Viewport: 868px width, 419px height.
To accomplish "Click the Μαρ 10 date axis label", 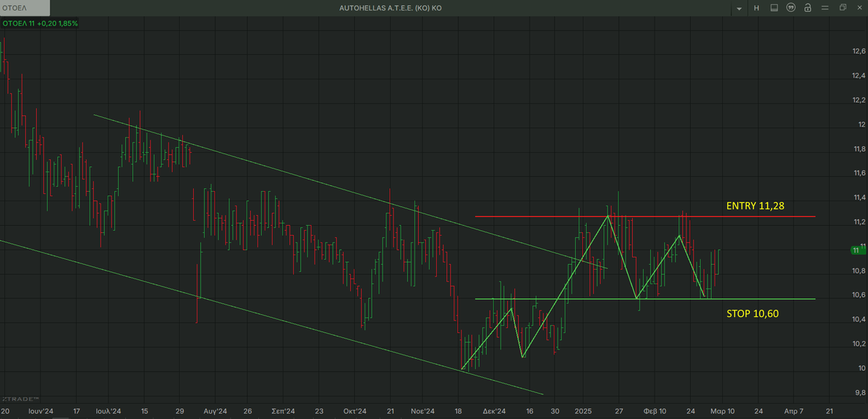I will pos(723,410).
